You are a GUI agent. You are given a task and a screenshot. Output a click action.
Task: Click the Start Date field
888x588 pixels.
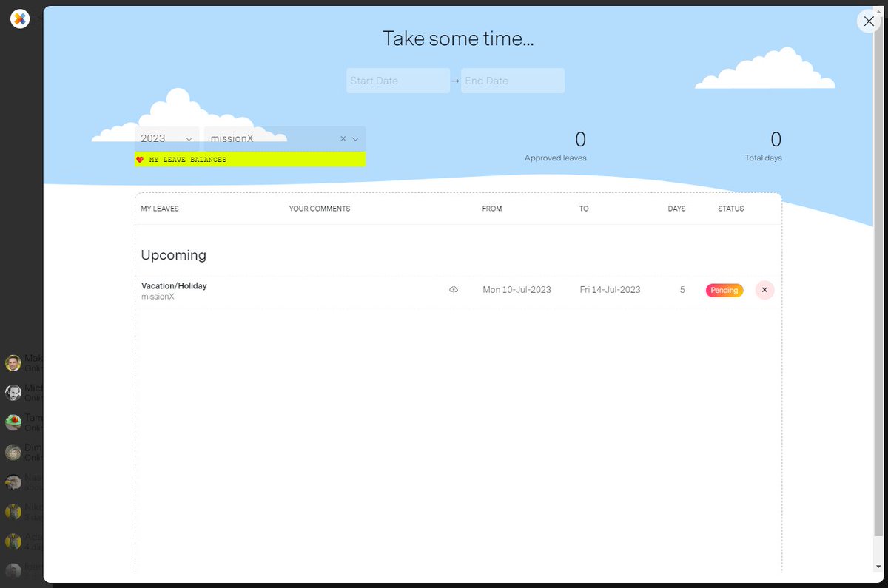pyautogui.click(x=398, y=81)
